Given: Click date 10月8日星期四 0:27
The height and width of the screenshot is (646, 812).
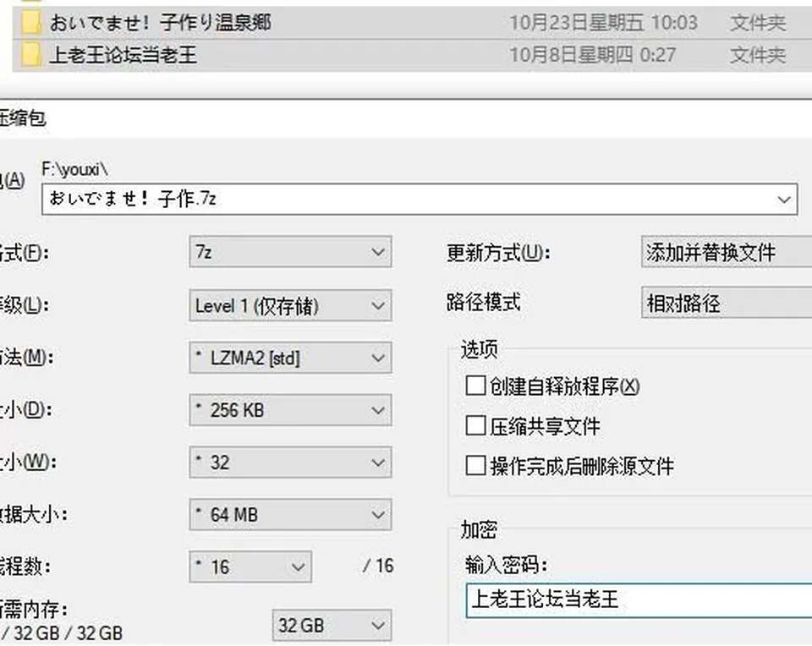Looking at the screenshot, I should pyautogui.click(x=592, y=55).
